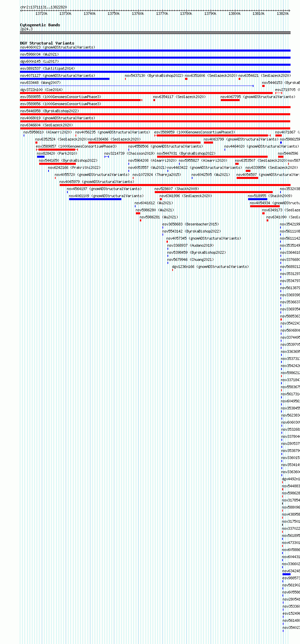Viewport: 300px width, 644px height.
Task: Open variant nsv6339854 (Sedlazeck2020)
Action: (272, 167)
